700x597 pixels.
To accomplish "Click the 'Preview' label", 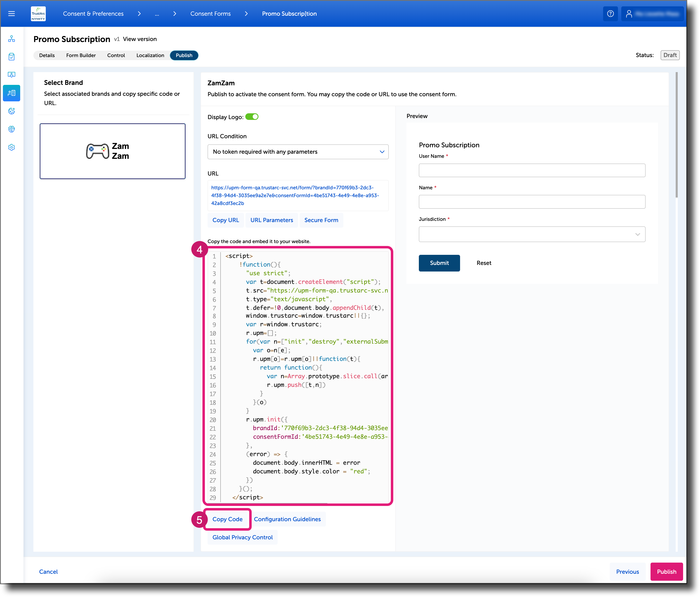I will [417, 116].
